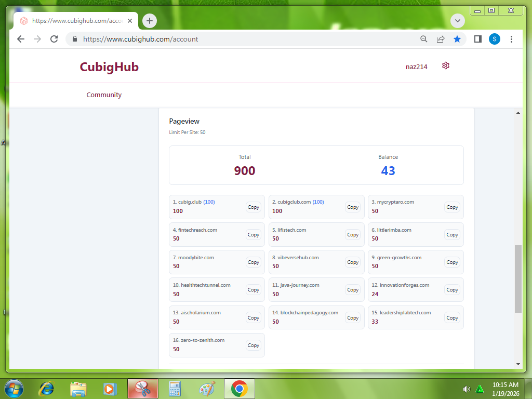Click the browser reload icon
The image size is (532, 399).
pos(54,39)
